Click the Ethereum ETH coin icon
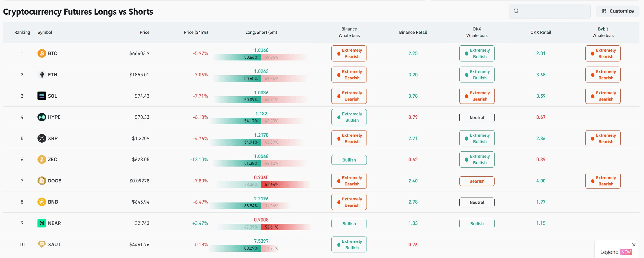644x258 pixels. pyautogui.click(x=42, y=75)
